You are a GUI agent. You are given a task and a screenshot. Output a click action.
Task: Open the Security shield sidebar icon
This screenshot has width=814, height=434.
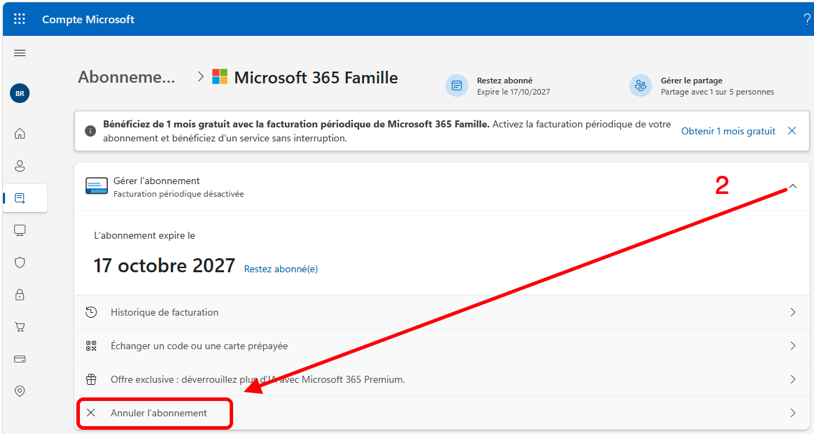[x=20, y=262]
